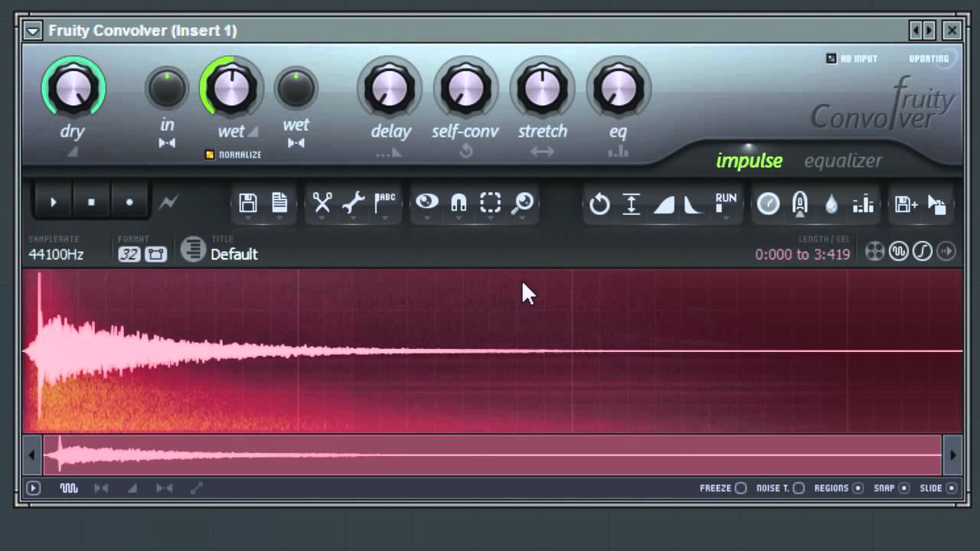
Task: Click the 32 bit format badge
Action: point(129,254)
